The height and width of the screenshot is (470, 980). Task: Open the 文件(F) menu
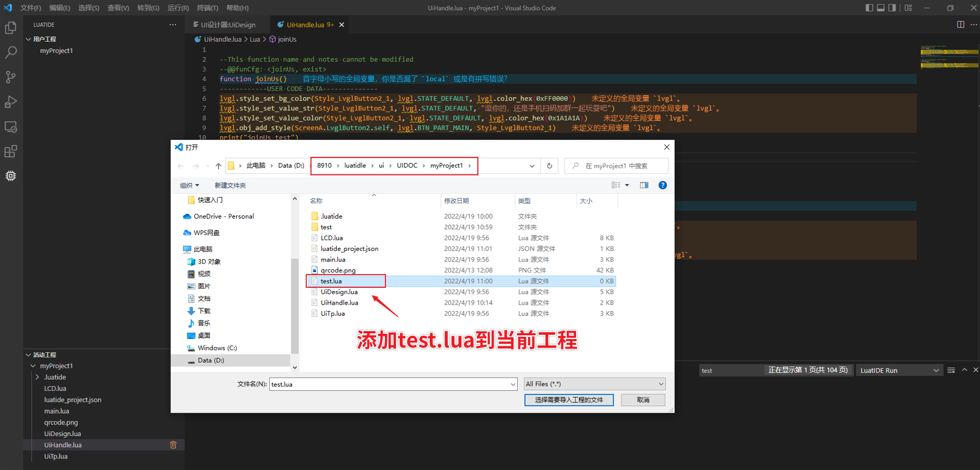[x=31, y=8]
